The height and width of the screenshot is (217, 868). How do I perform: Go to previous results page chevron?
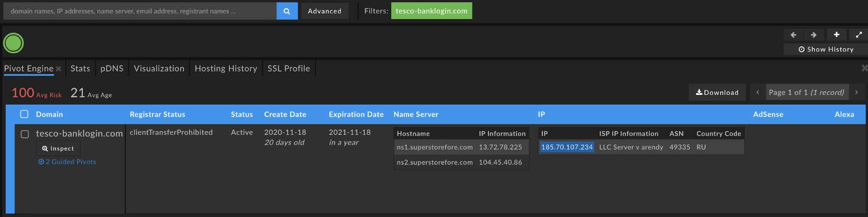click(758, 92)
